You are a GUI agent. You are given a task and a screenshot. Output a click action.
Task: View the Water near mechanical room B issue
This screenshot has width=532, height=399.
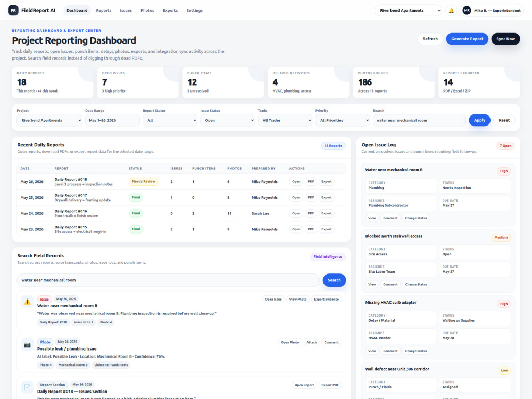point(372,218)
